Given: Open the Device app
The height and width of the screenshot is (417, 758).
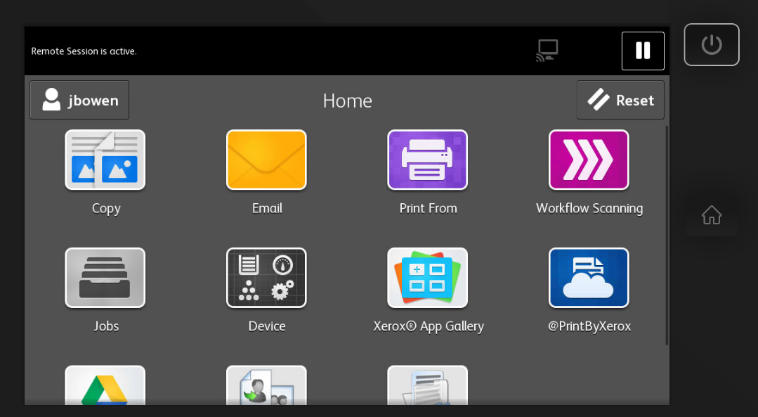Looking at the screenshot, I should point(266,278).
